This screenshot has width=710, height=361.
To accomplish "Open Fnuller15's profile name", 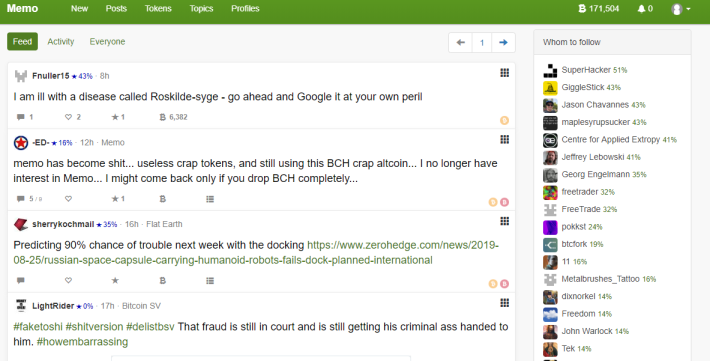I will (x=51, y=76).
